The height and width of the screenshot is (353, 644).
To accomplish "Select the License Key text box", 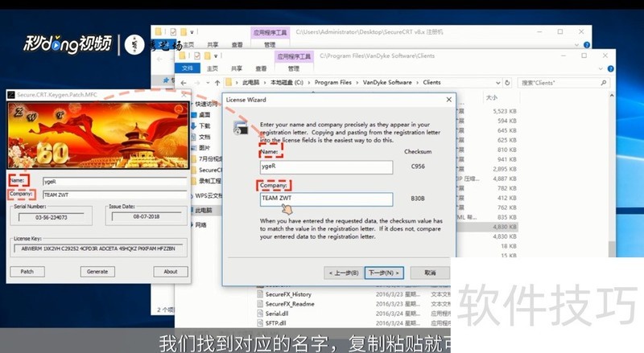I will coord(99,249).
